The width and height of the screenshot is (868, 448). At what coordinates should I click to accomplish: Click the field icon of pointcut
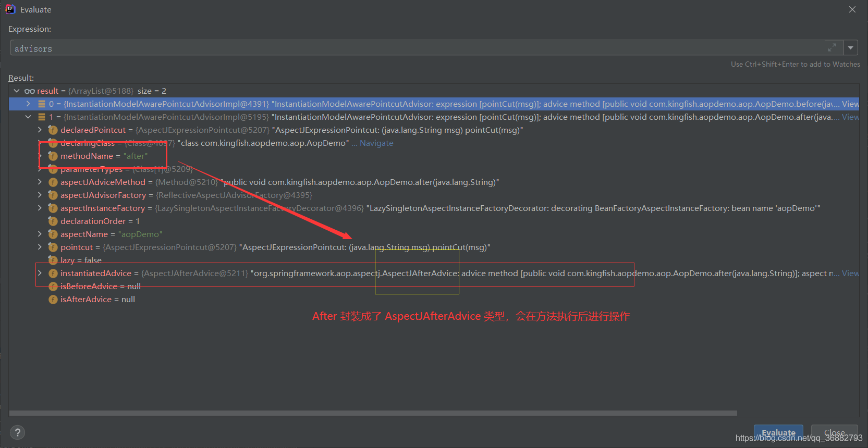click(53, 247)
